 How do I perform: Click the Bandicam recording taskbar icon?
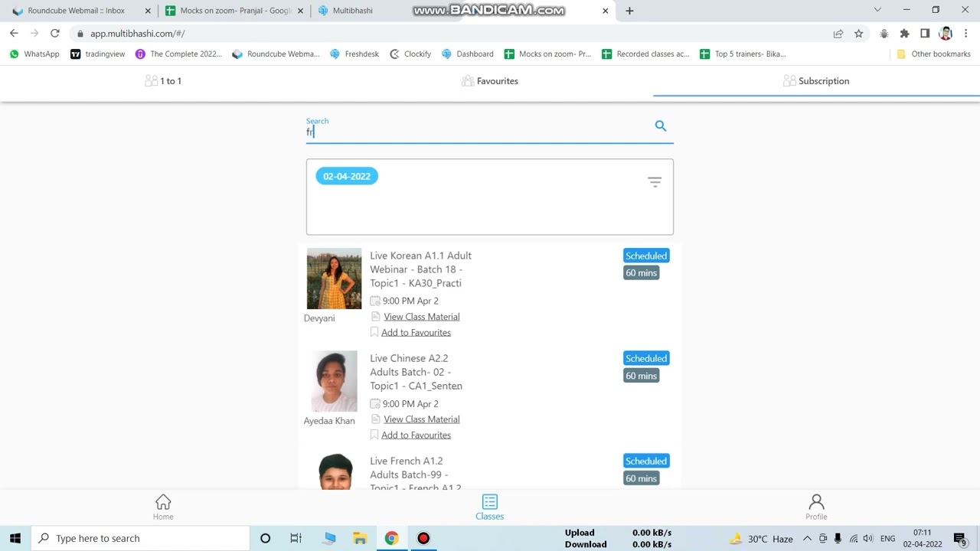(x=423, y=538)
